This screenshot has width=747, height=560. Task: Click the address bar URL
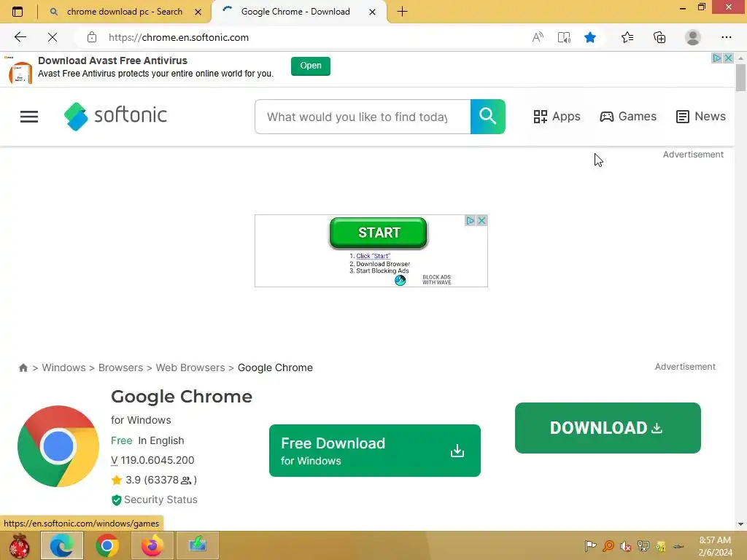pyautogui.click(x=179, y=37)
